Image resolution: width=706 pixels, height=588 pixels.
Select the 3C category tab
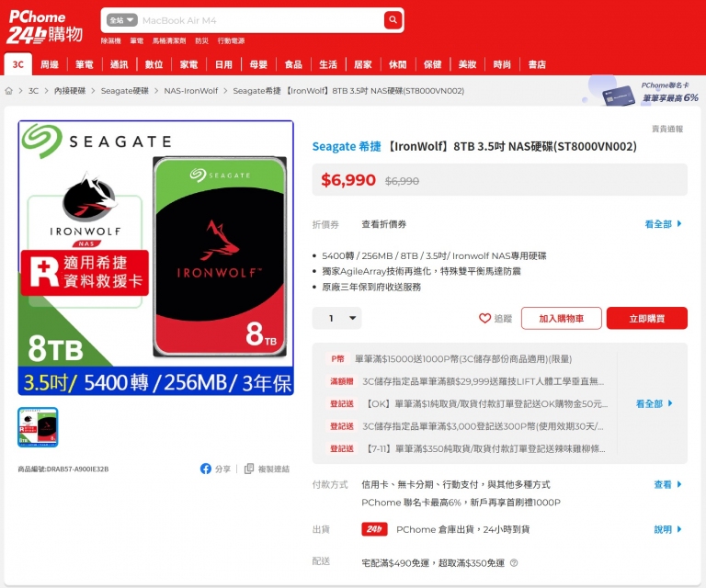(18, 64)
